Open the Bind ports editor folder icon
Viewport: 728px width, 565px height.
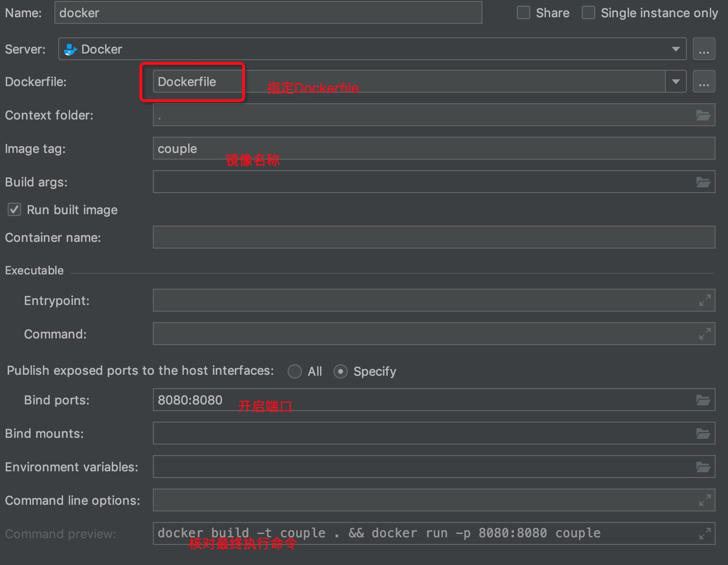[x=703, y=400]
